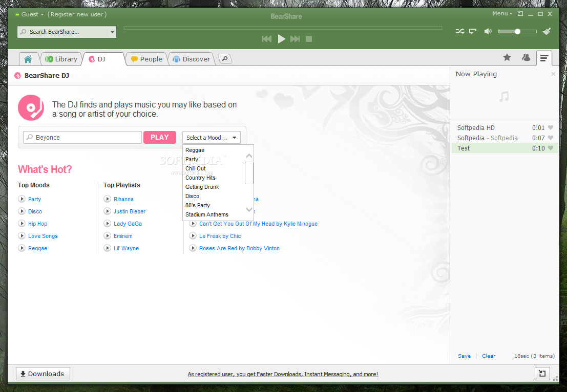Save the Now Playing list
This screenshot has height=392, width=567.
click(464, 356)
